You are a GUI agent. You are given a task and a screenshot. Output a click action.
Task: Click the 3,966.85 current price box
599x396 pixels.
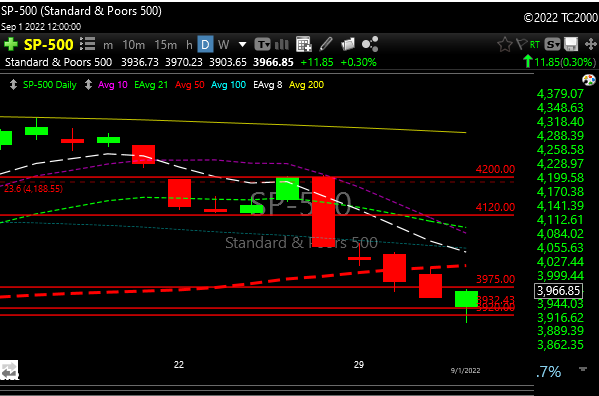coord(559,291)
